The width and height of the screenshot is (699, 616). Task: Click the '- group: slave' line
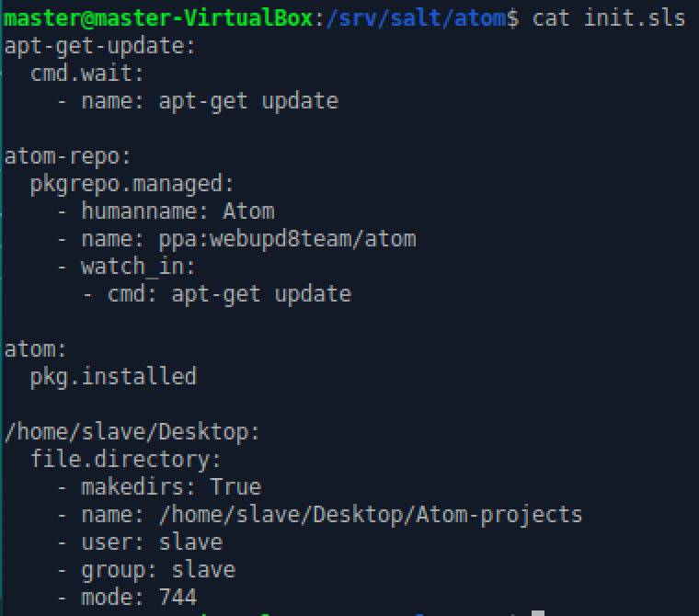coord(145,569)
